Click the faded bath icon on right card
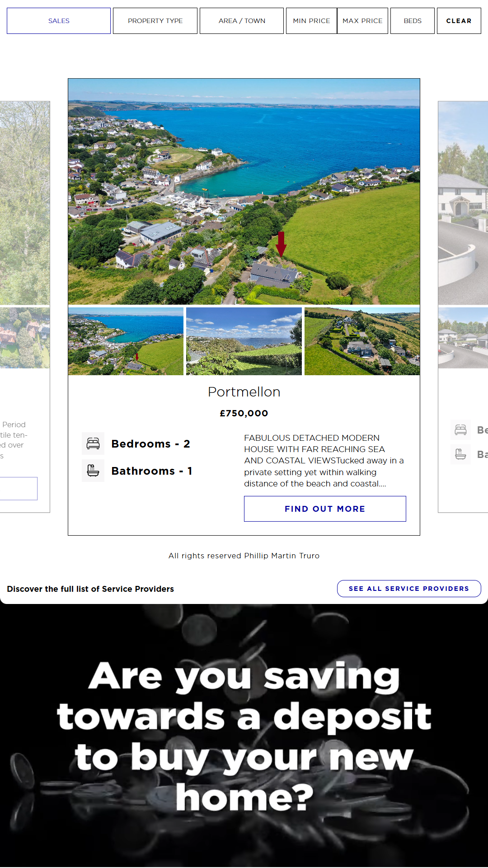 (x=460, y=454)
